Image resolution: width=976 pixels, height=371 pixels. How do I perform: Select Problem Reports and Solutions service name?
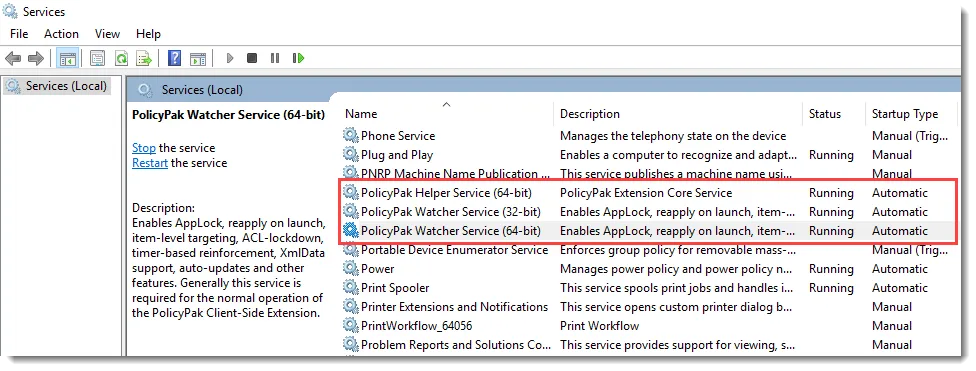click(x=456, y=345)
